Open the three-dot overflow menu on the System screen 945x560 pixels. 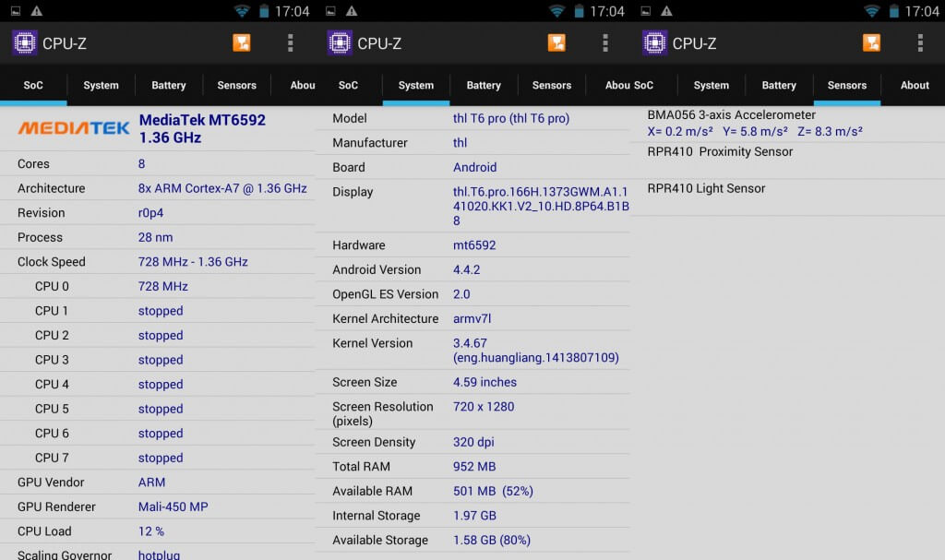click(605, 43)
